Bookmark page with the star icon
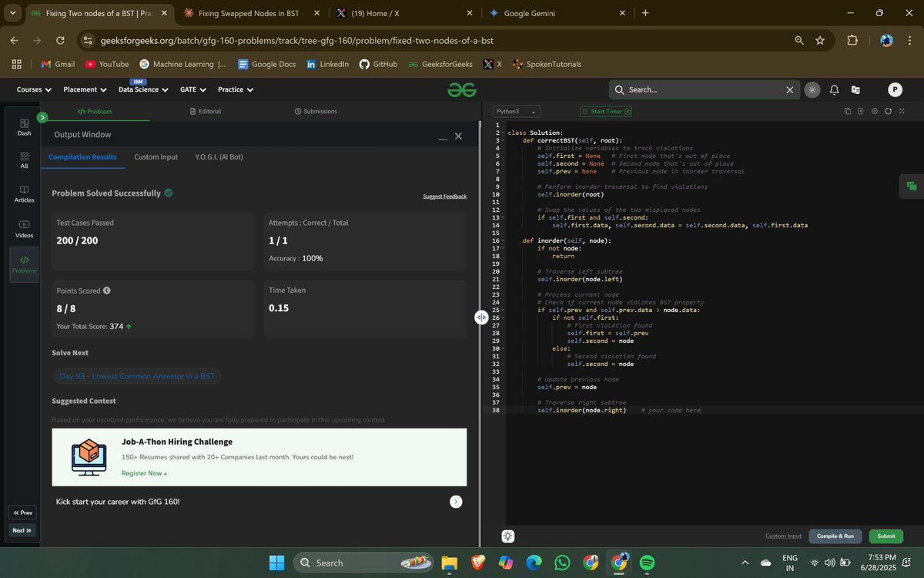Screen dimensions: 924x578 (820, 40)
